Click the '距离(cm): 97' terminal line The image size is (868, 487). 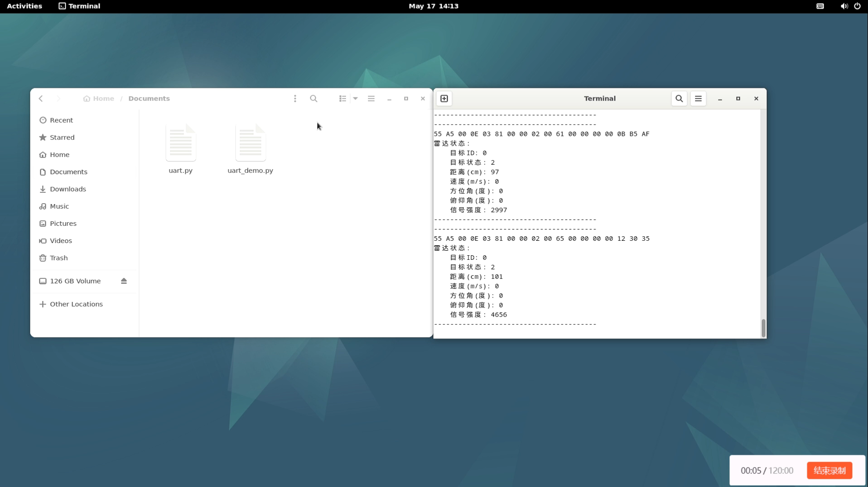474,172
